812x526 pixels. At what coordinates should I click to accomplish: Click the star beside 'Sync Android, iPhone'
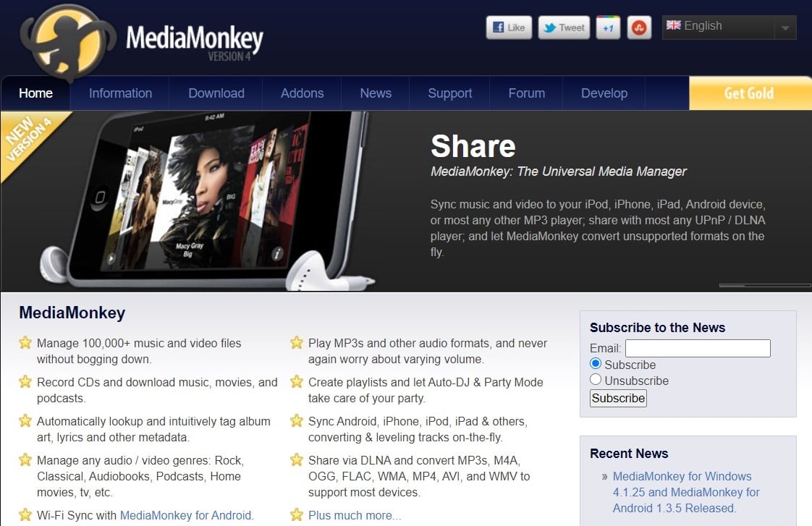pos(297,420)
